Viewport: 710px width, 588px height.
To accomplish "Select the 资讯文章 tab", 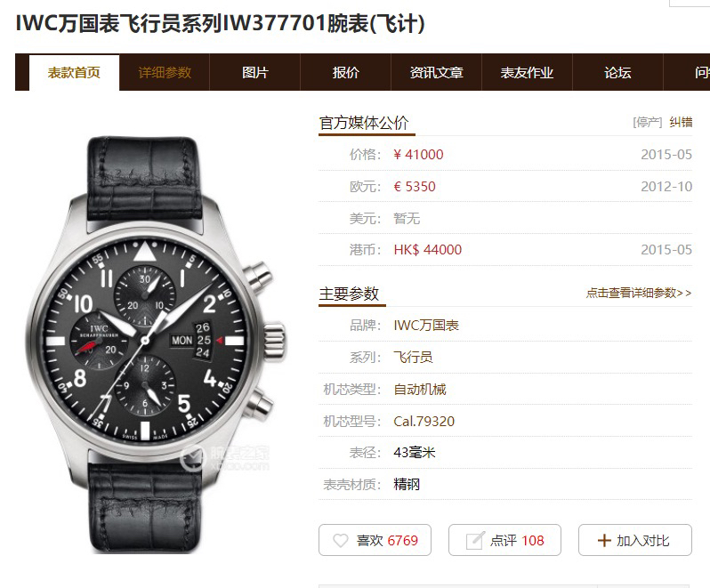I will click(x=437, y=72).
